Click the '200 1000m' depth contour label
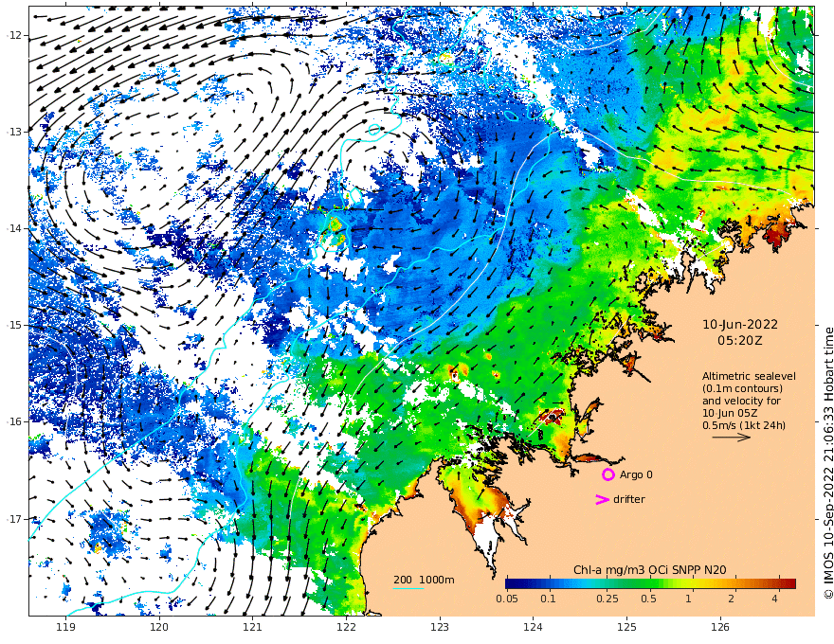Viewport: 834px width, 644px height. [424, 580]
